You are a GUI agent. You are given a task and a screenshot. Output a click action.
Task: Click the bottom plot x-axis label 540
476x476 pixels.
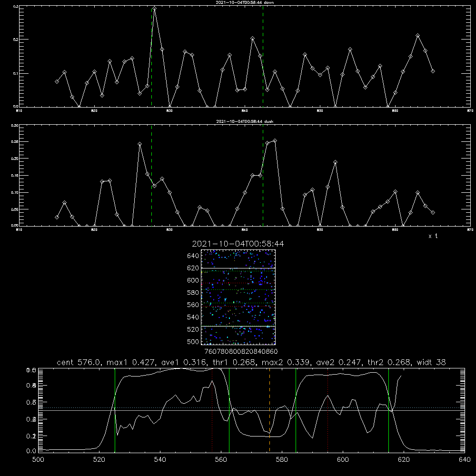[160, 460]
